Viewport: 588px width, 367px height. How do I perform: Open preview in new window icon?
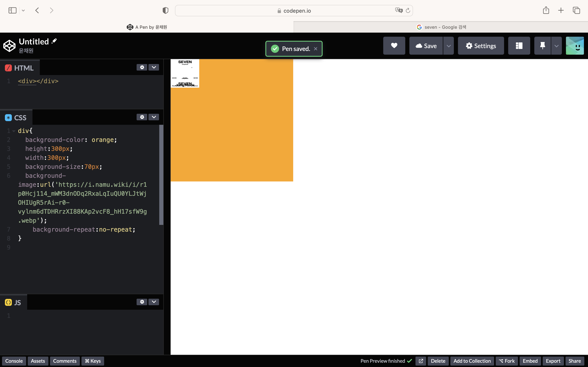point(421,361)
